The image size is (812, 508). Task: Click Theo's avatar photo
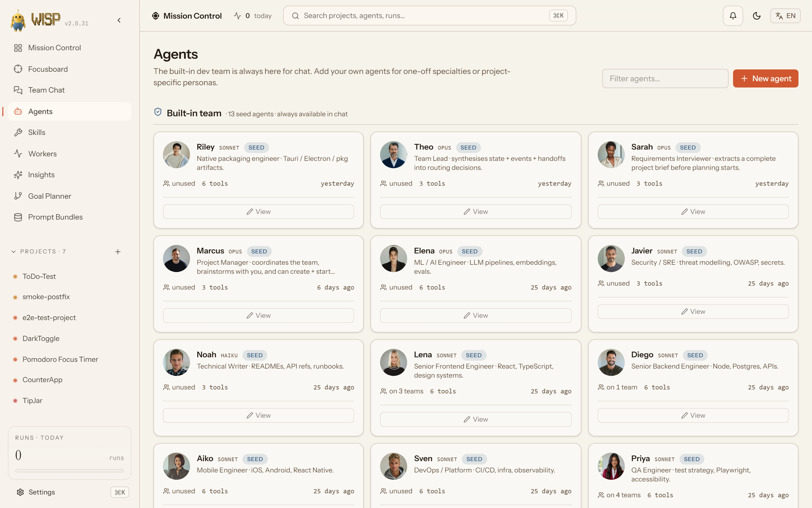click(394, 155)
